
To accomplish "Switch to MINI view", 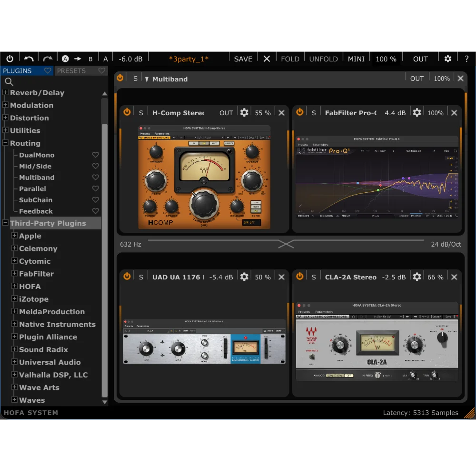I will point(356,59).
